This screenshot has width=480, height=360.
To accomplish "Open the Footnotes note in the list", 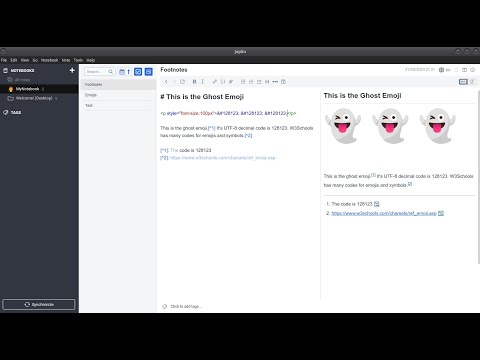I will [118, 85].
